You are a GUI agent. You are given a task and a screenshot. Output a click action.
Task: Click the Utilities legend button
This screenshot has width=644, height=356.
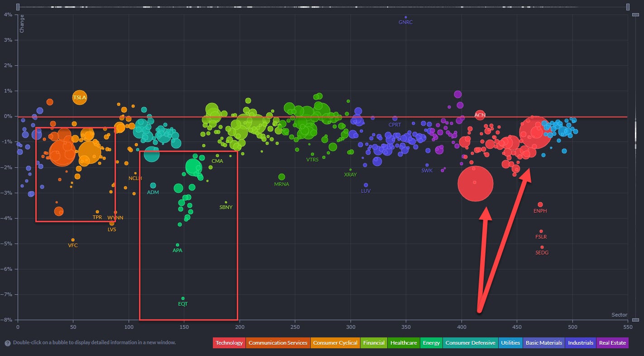tap(510, 343)
